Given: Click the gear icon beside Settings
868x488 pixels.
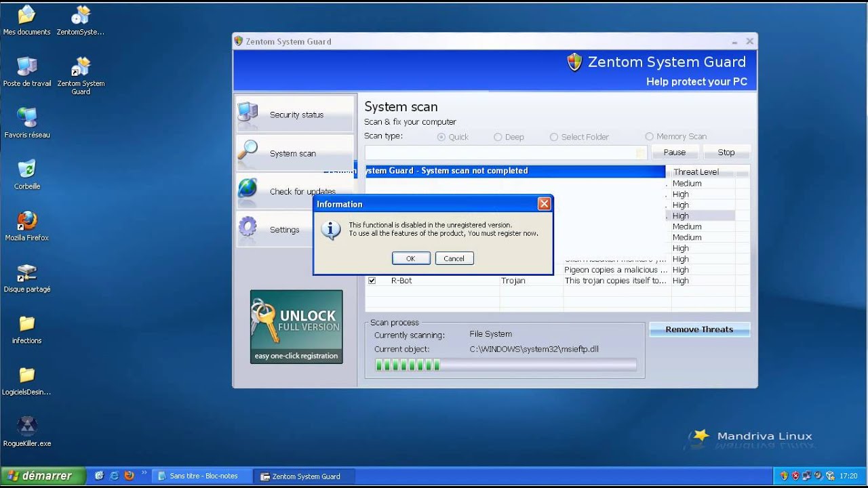Looking at the screenshot, I should coord(248,228).
